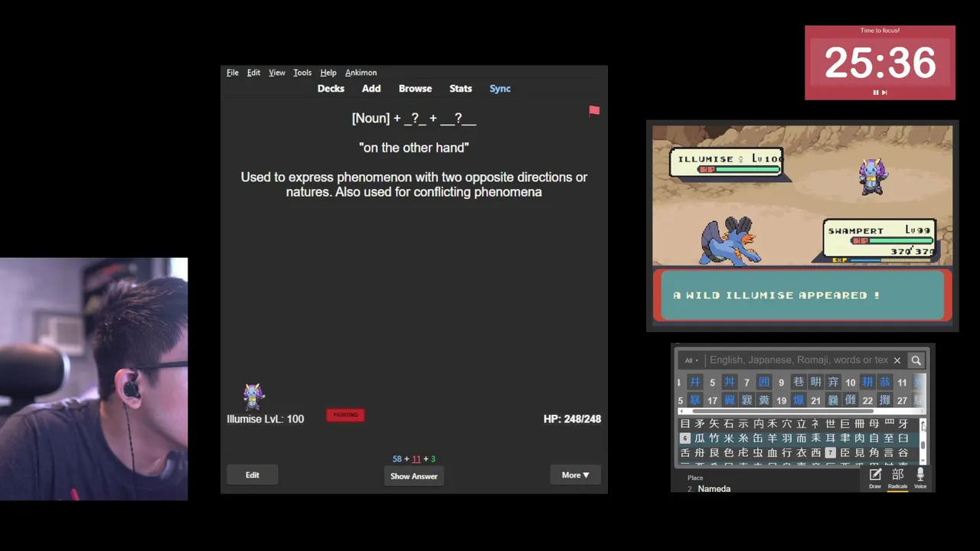
Task: Open the Ankimon menu
Action: (361, 73)
